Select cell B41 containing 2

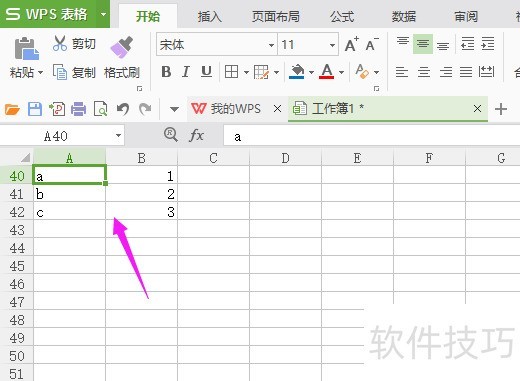[142, 194]
